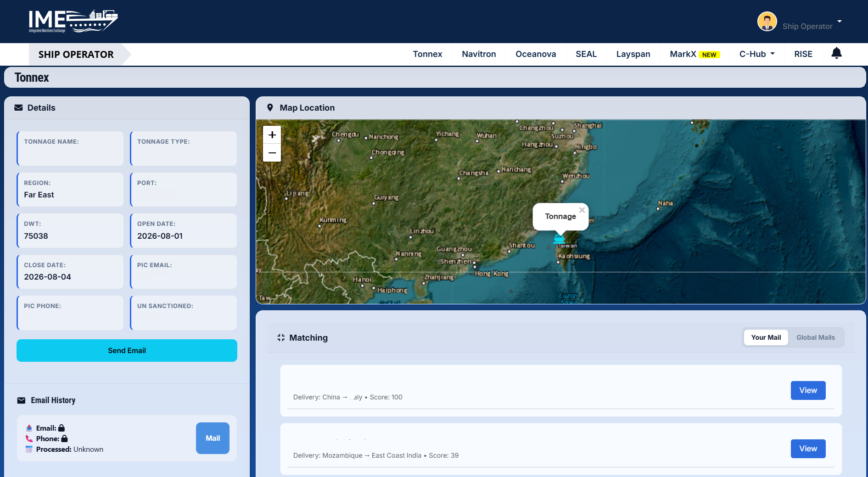Click the SHIP OPERATOR breadcrumb label
This screenshot has width=868, height=477.
(76, 55)
